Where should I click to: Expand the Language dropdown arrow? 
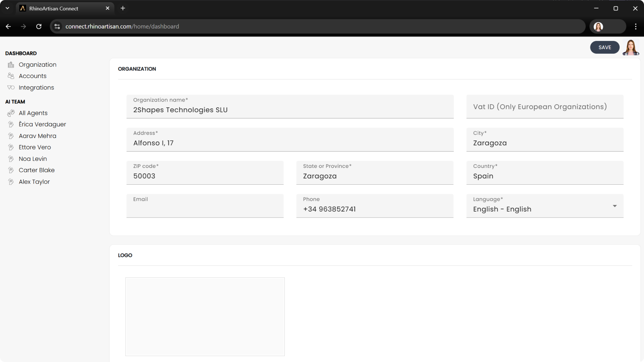coord(615,206)
